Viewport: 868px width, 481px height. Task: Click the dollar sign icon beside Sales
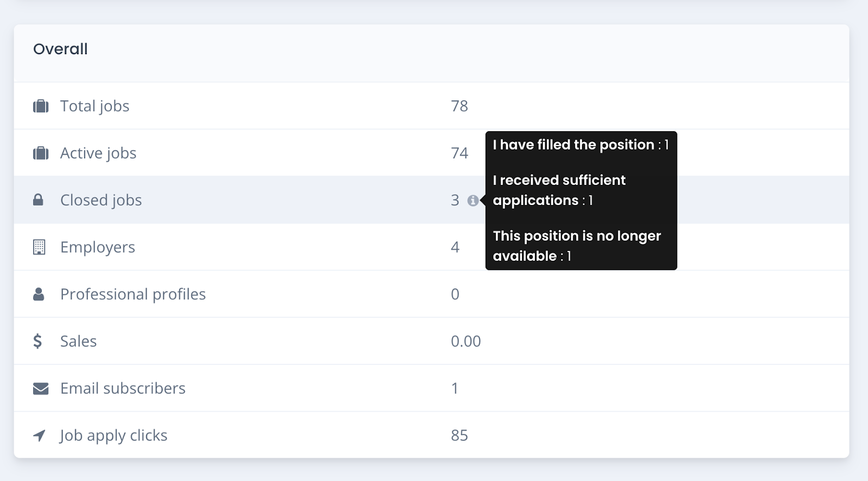[x=37, y=341]
